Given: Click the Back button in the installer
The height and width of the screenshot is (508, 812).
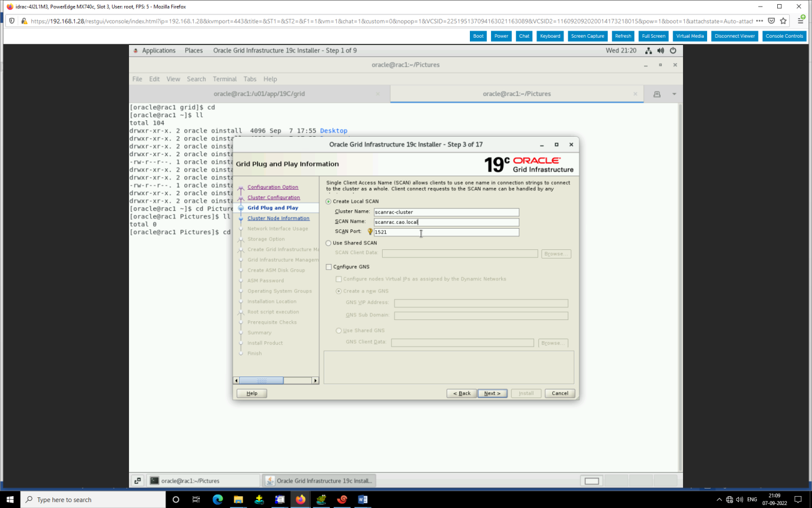Looking at the screenshot, I should [461, 393].
